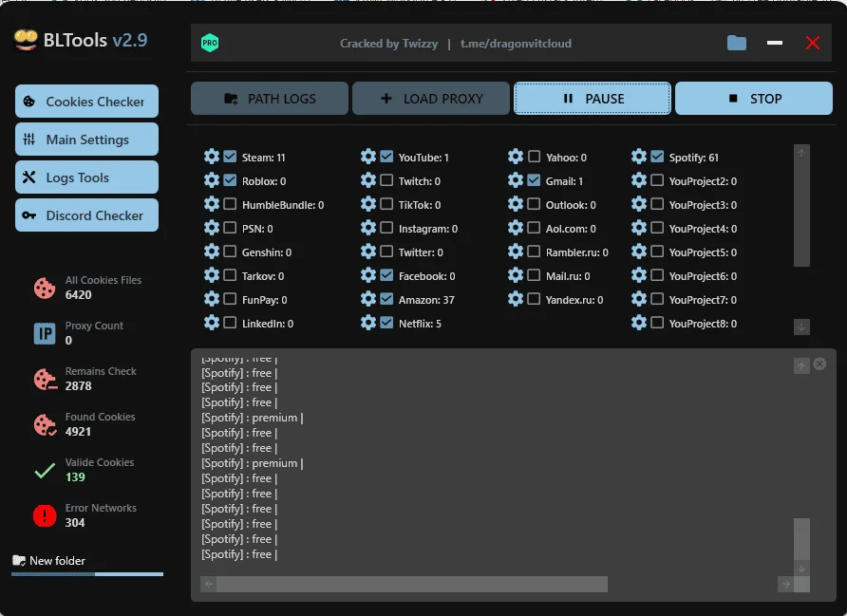The width and height of the screenshot is (847, 616).
Task: Open the blue folder icon in header
Action: (x=737, y=43)
